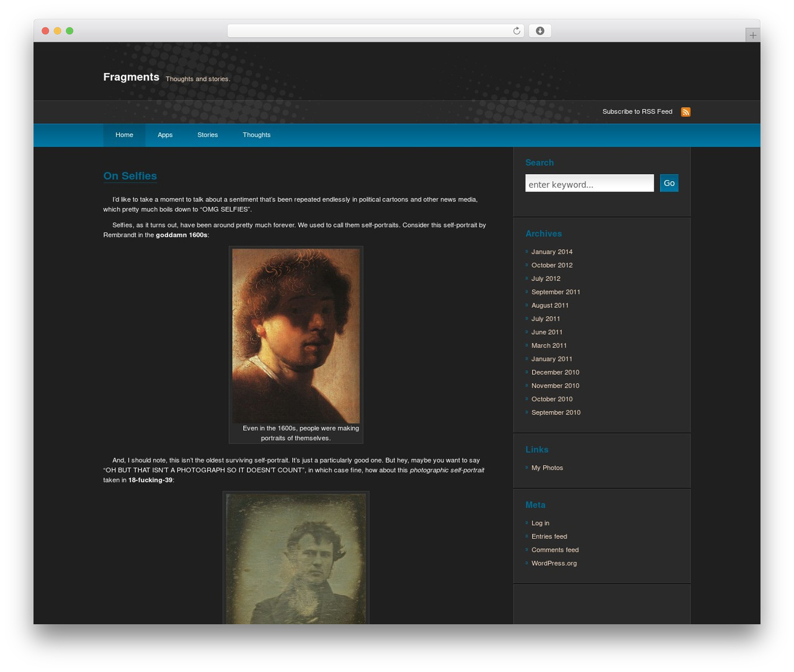Open the August 2011 archive
Image resolution: width=794 pixels, height=672 pixels.
pyautogui.click(x=550, y=306)
